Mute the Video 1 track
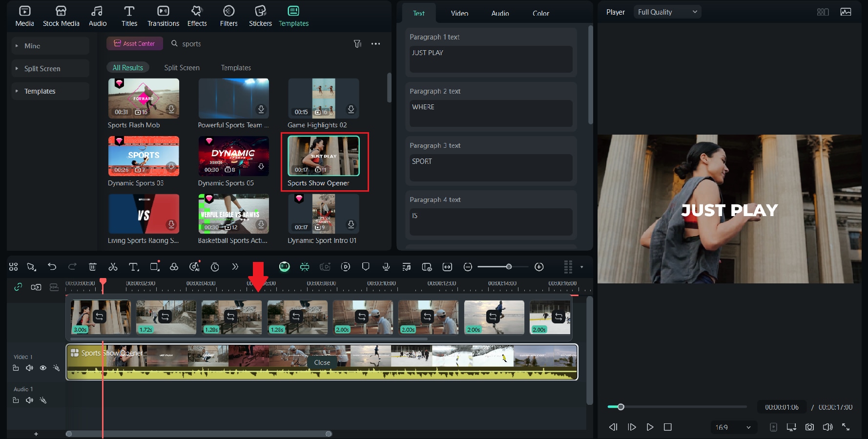The height and width of the screenshot is (439, 868). pos(29,368)
